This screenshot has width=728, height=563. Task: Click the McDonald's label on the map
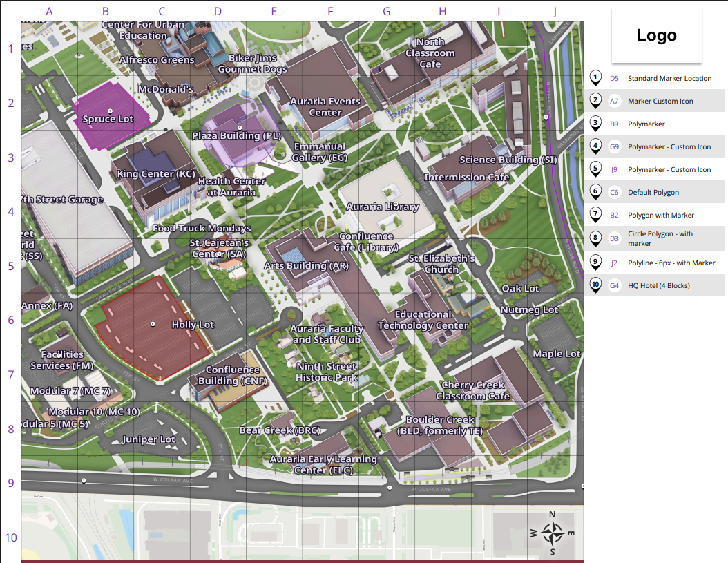[165, 88]
